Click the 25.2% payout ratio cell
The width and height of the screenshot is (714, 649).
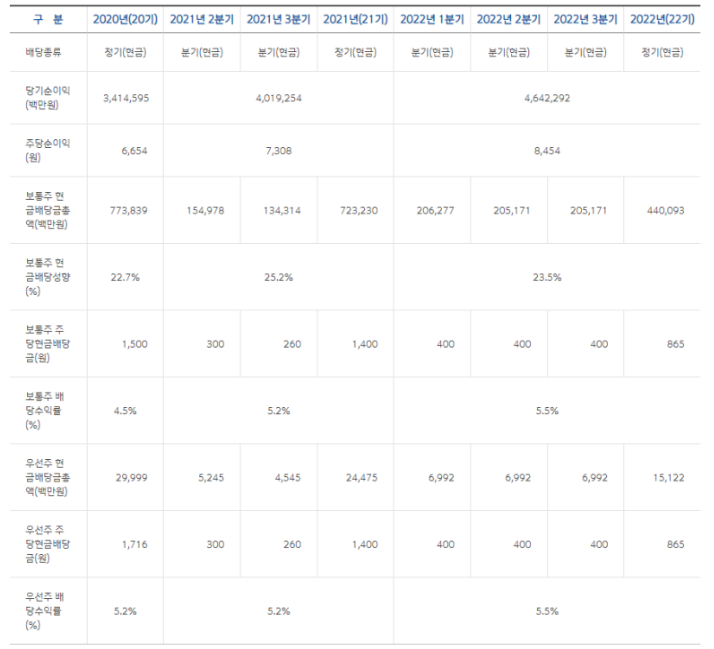279,277
